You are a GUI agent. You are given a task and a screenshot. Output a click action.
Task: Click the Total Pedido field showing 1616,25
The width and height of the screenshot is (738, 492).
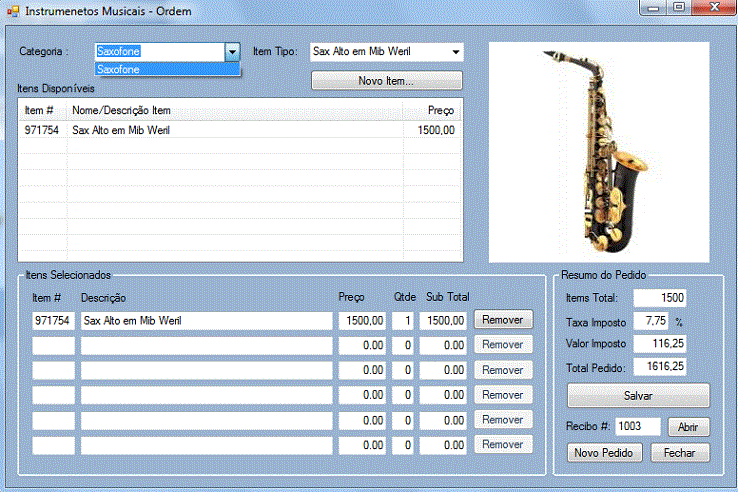pyautogui.click(x=660, y=366)
